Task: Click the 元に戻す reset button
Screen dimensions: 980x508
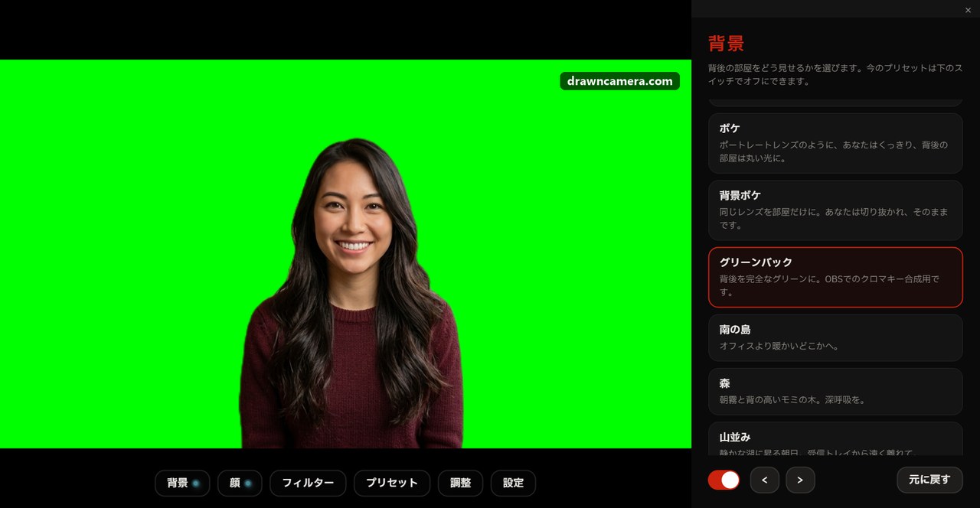Action: tap(929, 480)
